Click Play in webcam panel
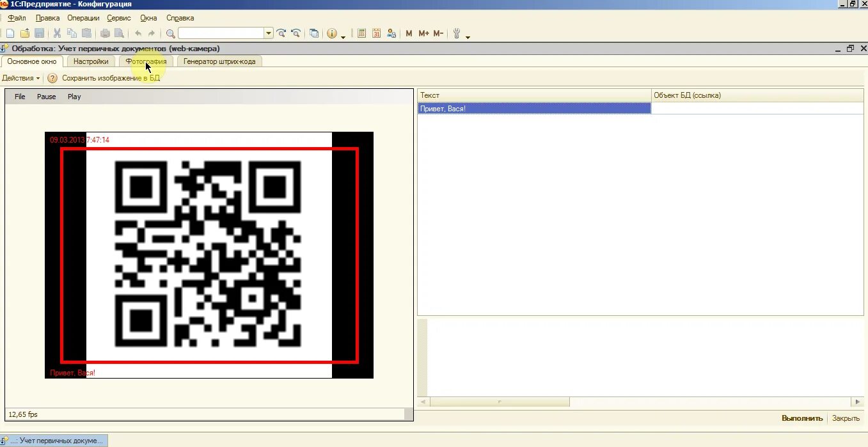Image resolution: width=868 pixels, height=447 pixels. point(74,97)
